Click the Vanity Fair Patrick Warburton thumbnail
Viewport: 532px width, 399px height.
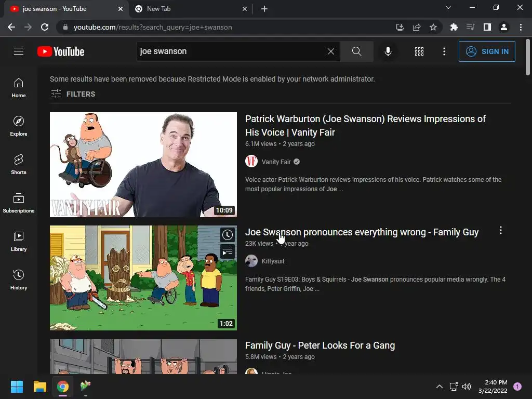pos(143,165)
